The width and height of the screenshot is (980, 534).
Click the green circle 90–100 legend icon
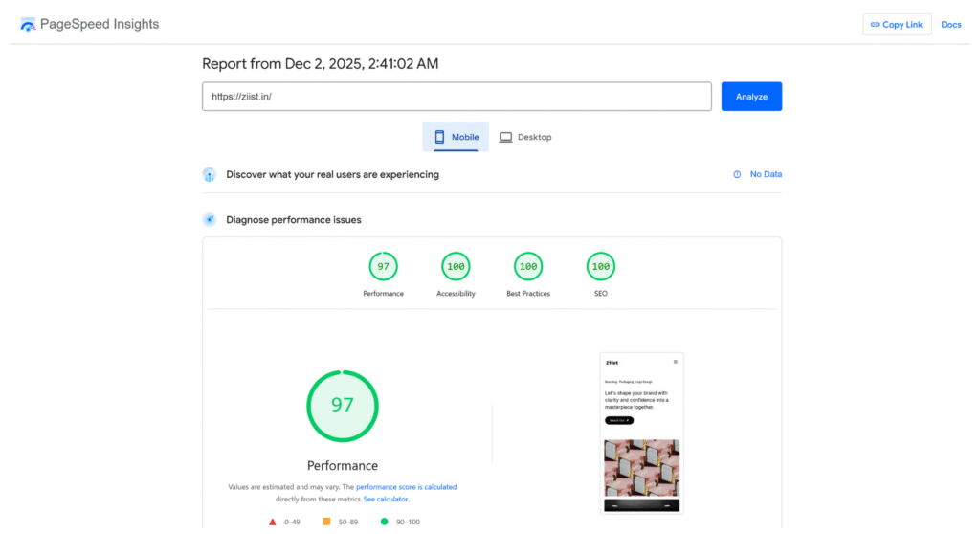385,522
